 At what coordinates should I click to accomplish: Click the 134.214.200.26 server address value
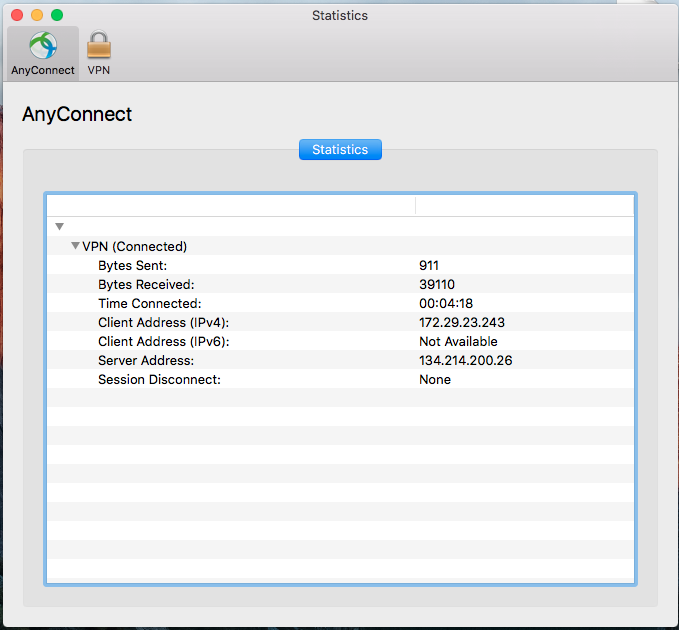point(465,360)
